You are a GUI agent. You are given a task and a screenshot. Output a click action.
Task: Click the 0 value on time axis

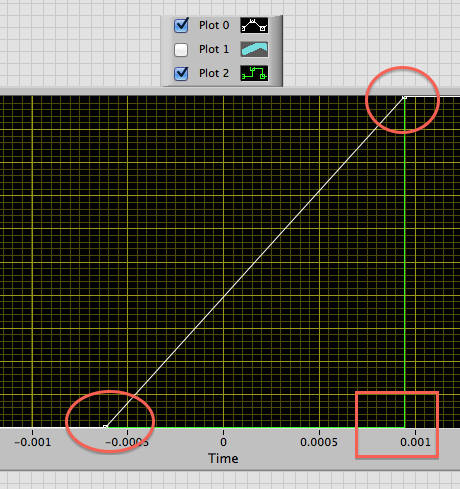[223, 442]
